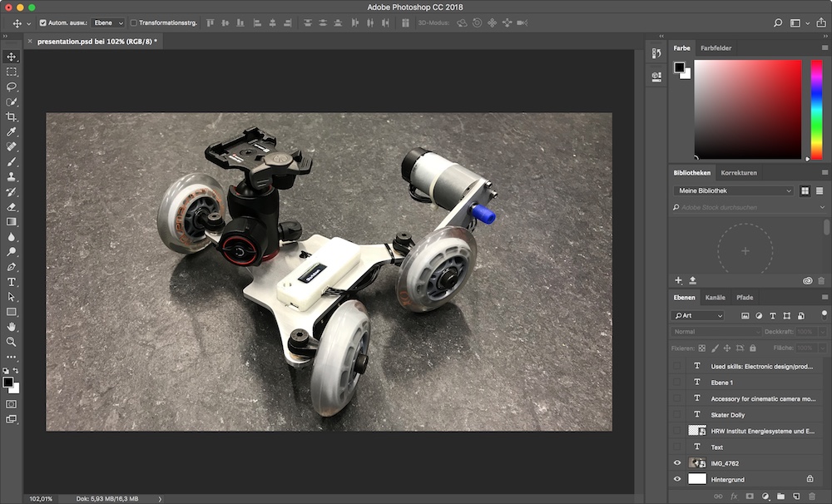Viewport: 832px width, 504px height.
Task: Select the Hand tool
Action: click(11, 327)
